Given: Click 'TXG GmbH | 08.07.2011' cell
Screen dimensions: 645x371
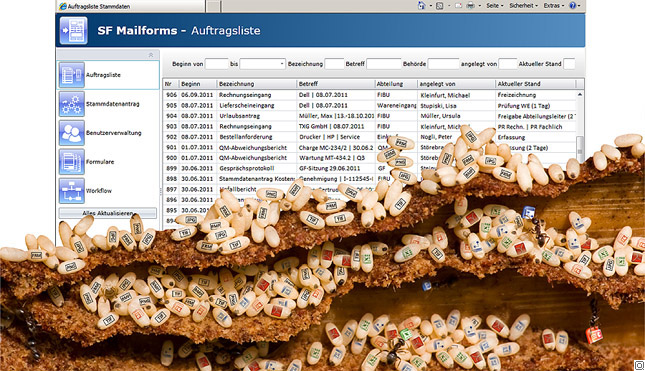Looking at the screenshot, I should (332, 127).
